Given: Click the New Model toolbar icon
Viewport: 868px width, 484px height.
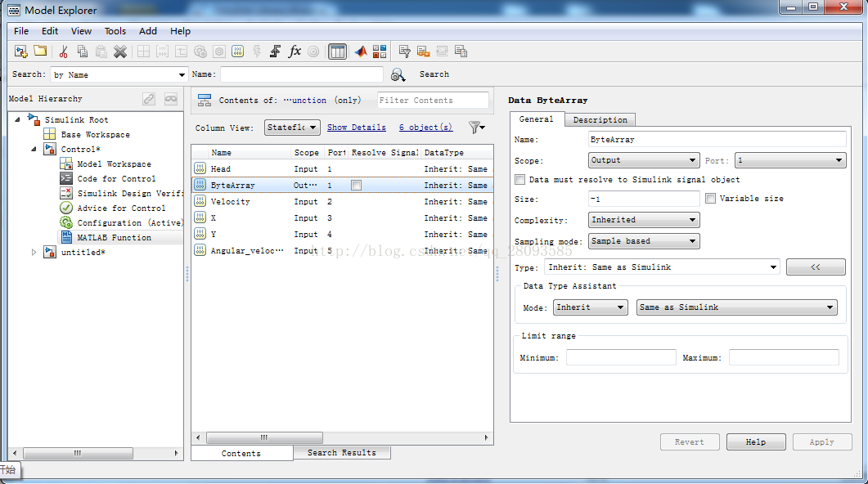Looking at the screenshot, I should (x=21, y=52).
